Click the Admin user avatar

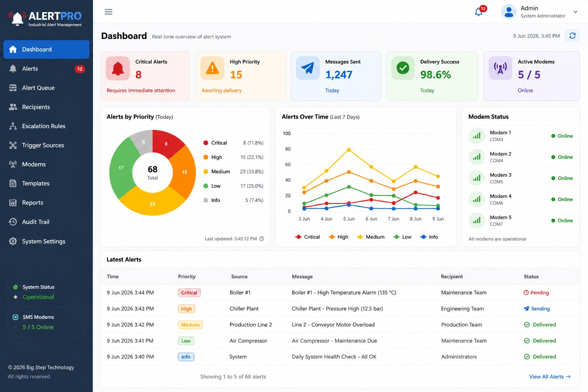coord(509,12)
